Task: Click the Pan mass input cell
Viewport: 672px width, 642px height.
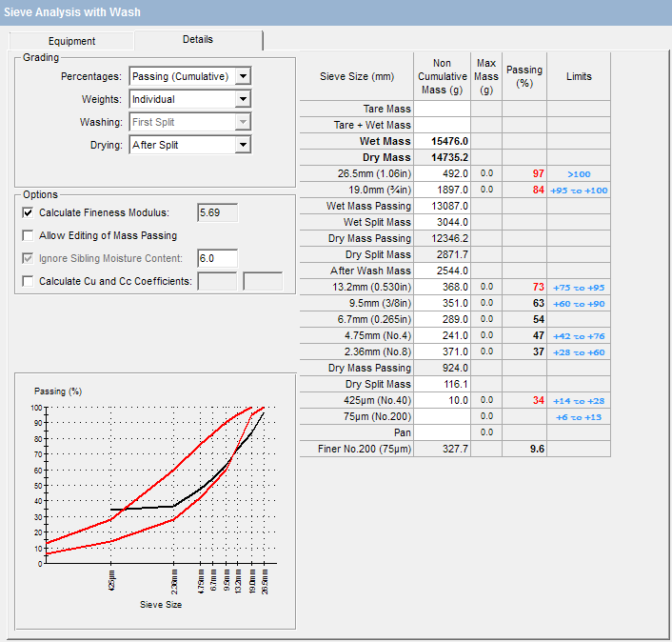Action: tap(443, 432)
